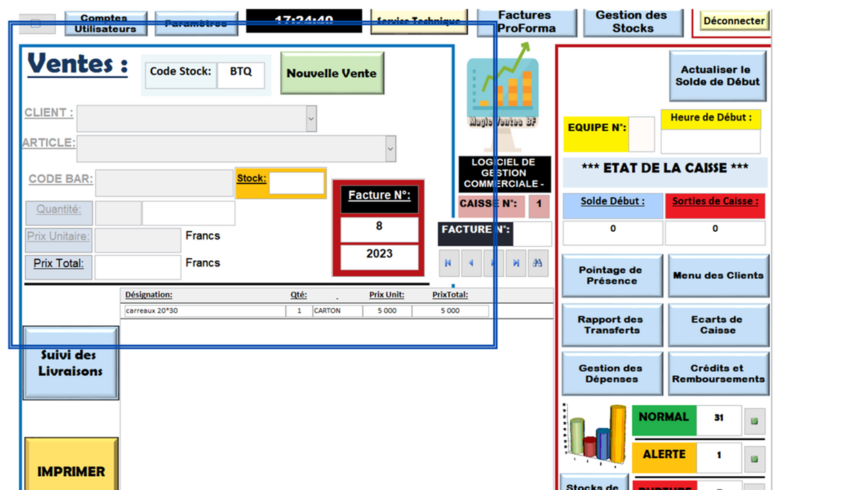Select the carreaux 20*30 row
868x490 pixels.
click(x=205, y=311)
